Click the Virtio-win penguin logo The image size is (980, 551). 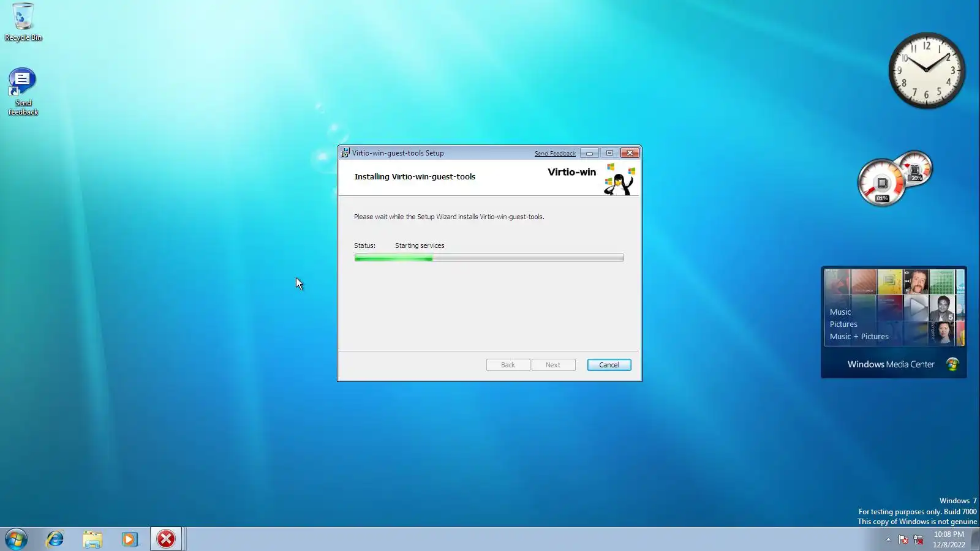(x=619, y=179)
